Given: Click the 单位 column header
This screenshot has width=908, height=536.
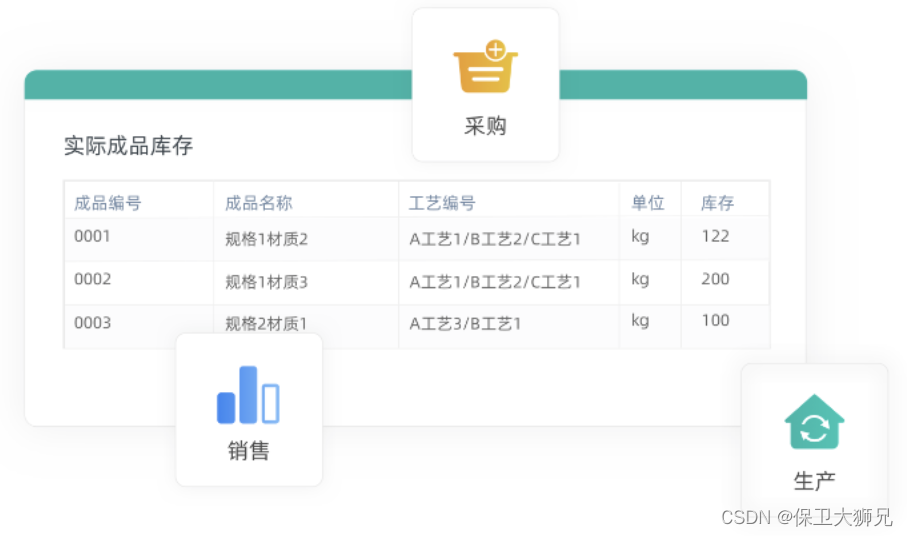Looking at the screenshot, I should (x=647, y=203).
